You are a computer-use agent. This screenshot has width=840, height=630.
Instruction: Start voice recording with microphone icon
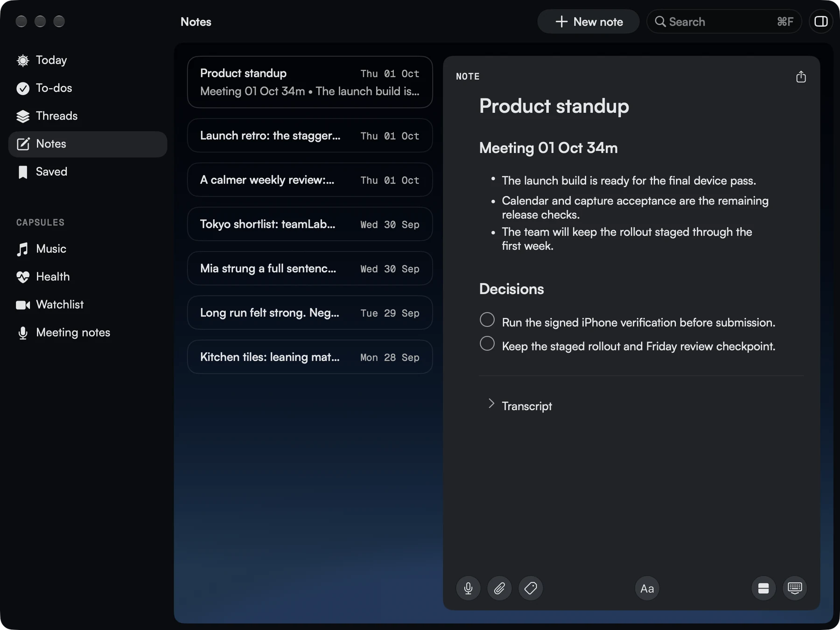[x=468, y=588]
